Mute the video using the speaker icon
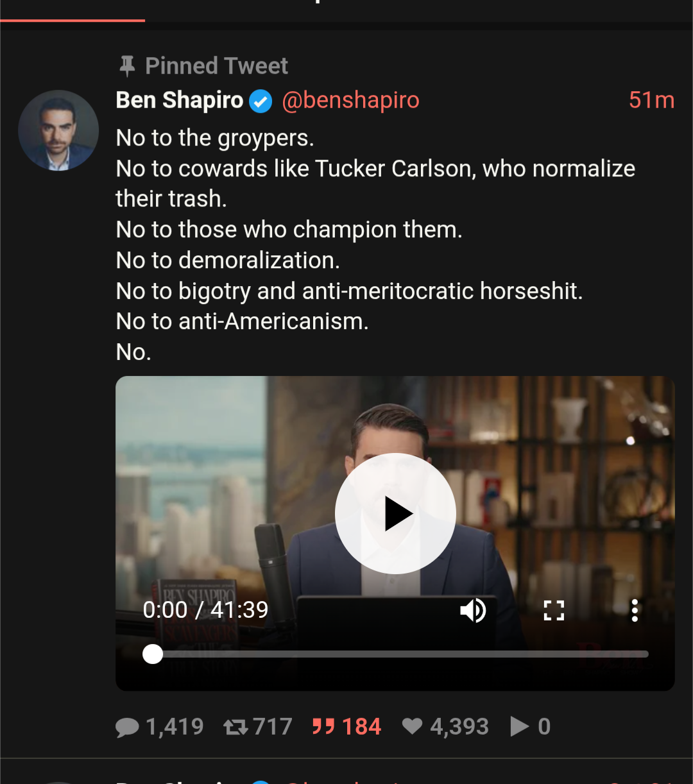The height and width of the screenshot is (784, 693). (473, 610)
